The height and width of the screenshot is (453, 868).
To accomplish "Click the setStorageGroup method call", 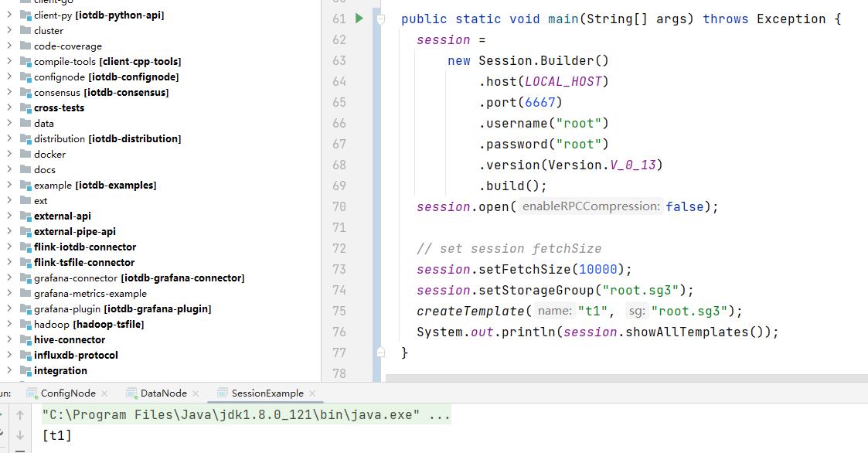I will [x=536, y=290].
